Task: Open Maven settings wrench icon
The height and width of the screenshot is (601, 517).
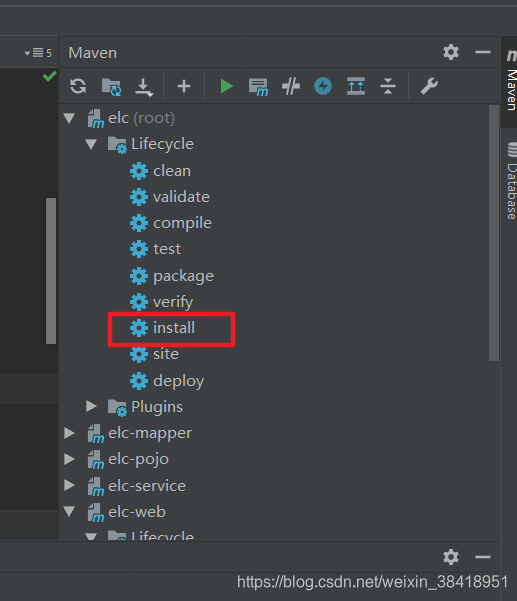Action: click(x=429, y=85)
